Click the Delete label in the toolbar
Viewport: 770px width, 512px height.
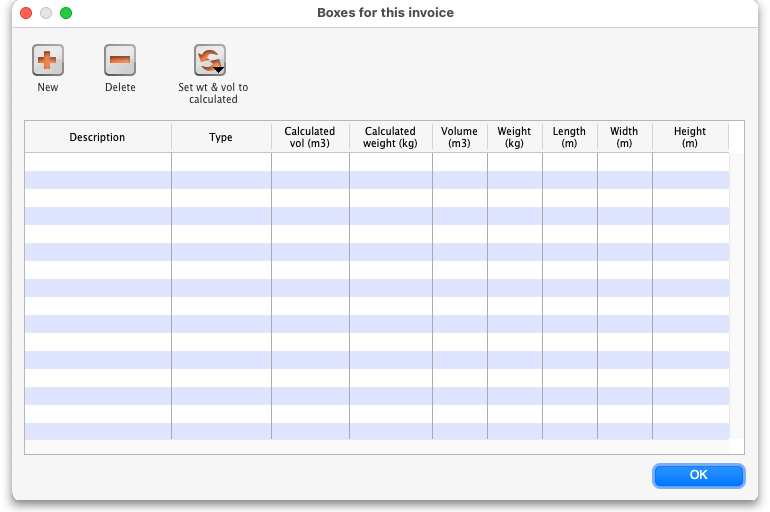tap(120, 88)
